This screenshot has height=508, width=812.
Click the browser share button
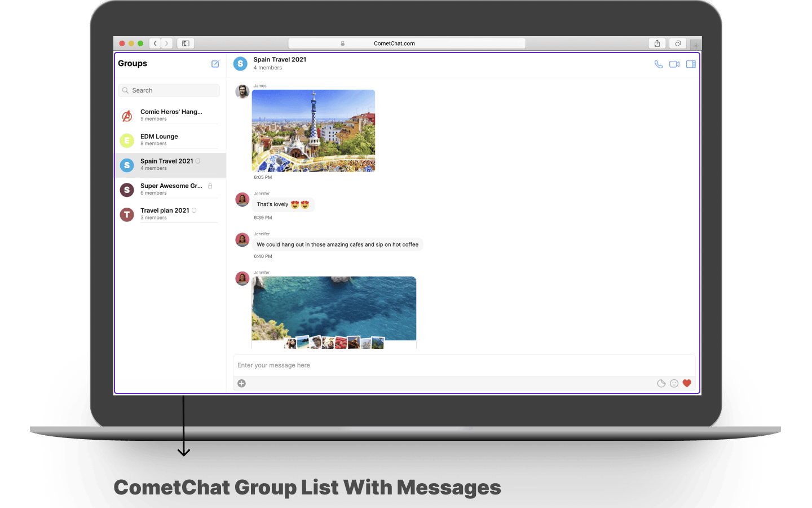[x=657, y=43]
